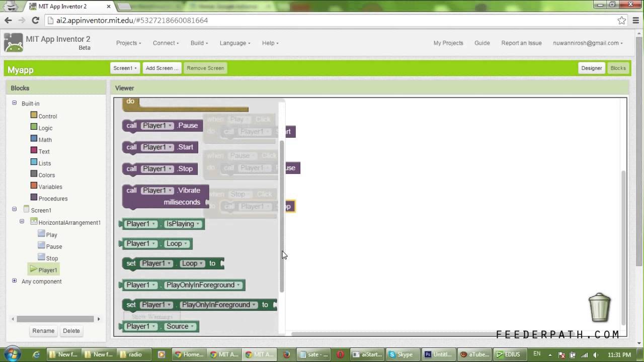Switch to the Designer view
The image size is (644, 362).
[591, 68]
